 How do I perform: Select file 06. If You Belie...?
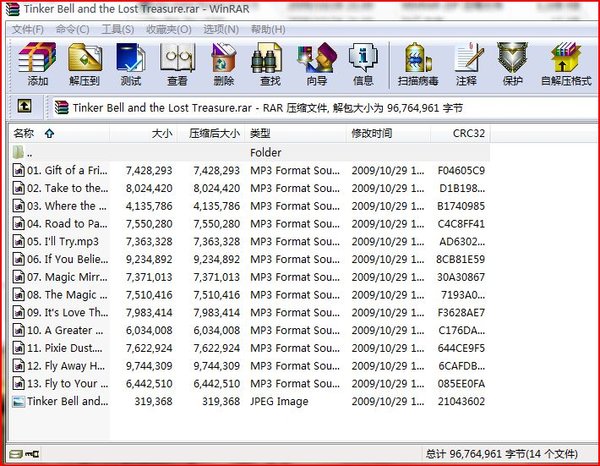point(67,259)
